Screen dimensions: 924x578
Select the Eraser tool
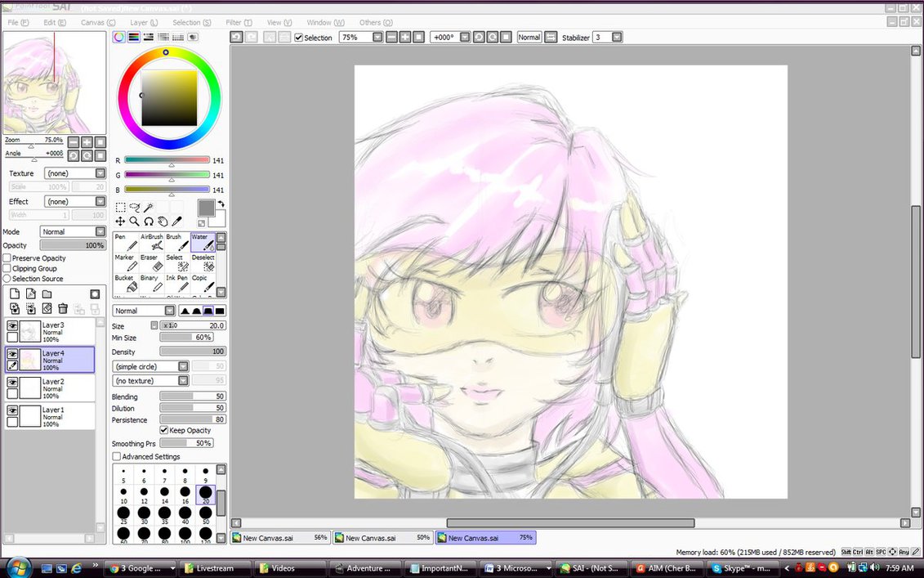(x=150, y=262)
